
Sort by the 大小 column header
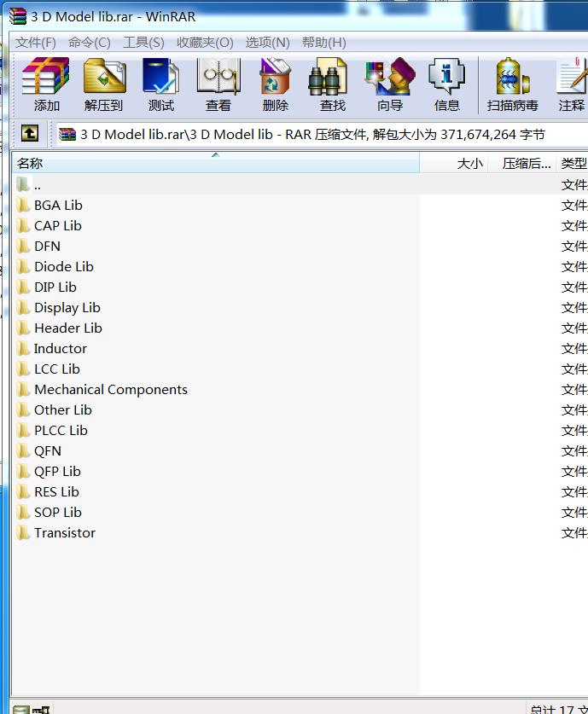pyautogui.click(x=454, y=163)
